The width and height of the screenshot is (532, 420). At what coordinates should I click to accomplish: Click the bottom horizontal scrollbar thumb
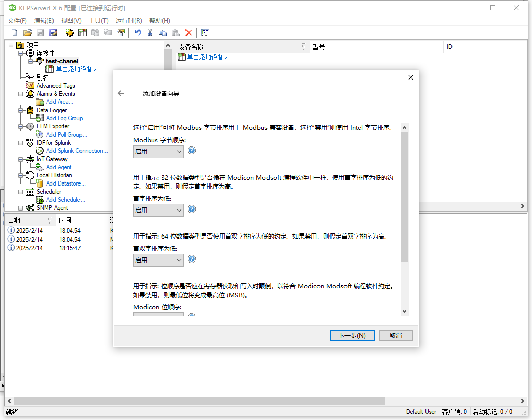[199, 401]
